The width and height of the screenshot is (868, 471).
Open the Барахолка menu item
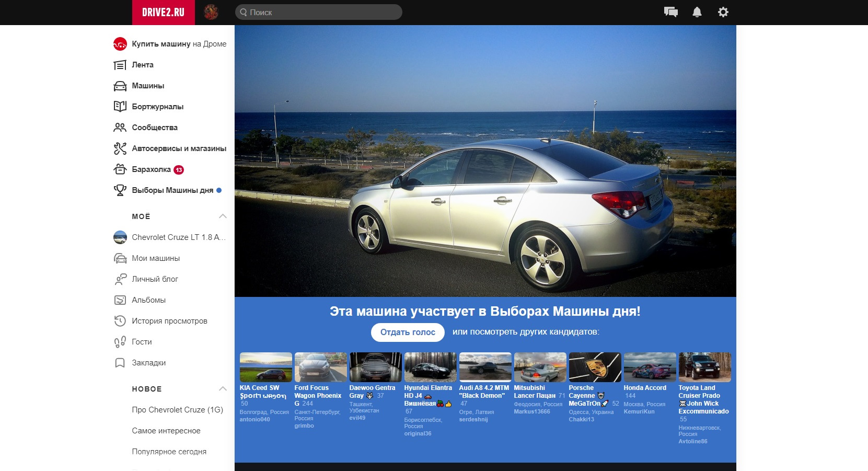point(151,169)
